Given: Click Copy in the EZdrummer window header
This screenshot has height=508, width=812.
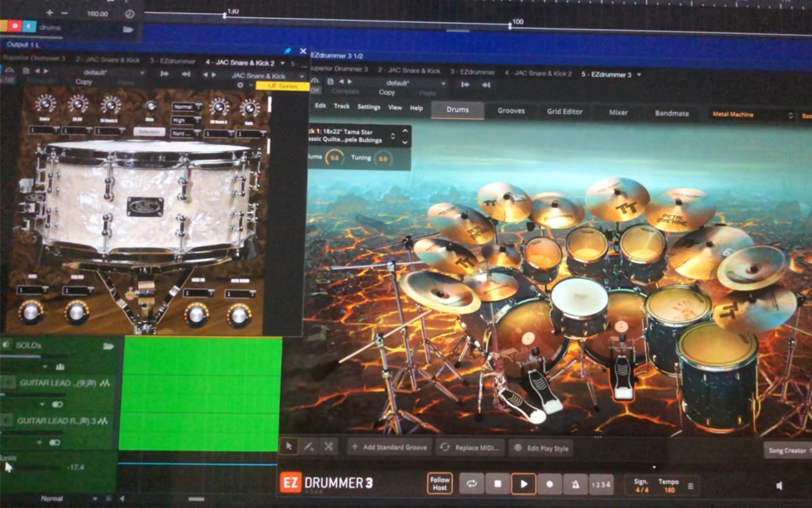Looking at the screenshot, I should pyautogui.click(x=387, y=92).
